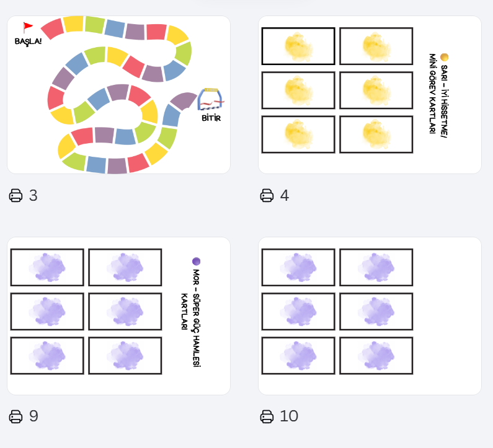This screenshot has height=448, width=493.
Task: Click the printer icon for page 4
Action: point(267,195)
